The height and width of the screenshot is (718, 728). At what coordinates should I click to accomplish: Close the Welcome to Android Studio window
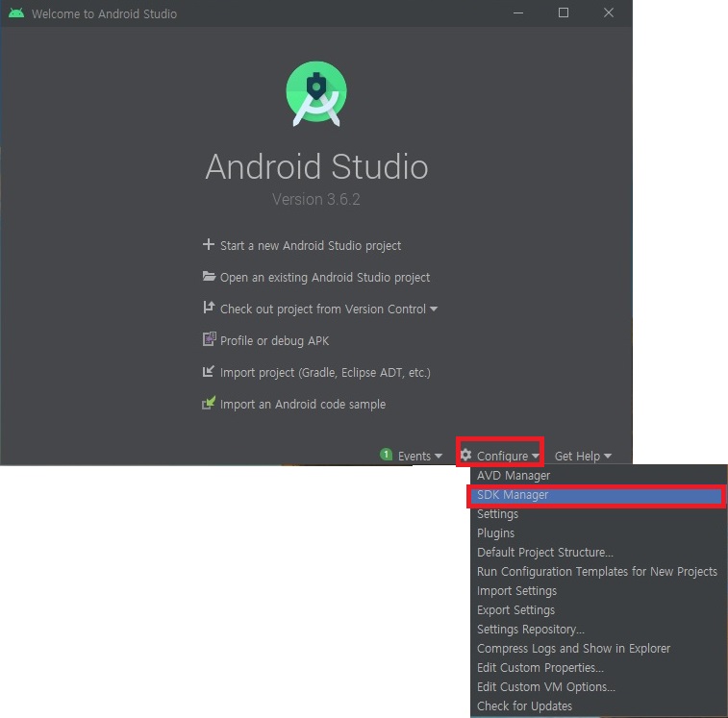(609, 13)
